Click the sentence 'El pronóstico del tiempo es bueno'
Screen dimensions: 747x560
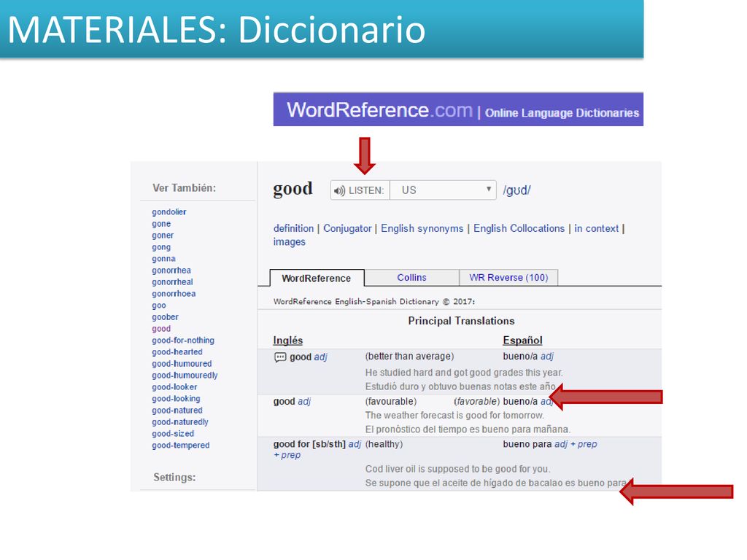click(468, 429)
